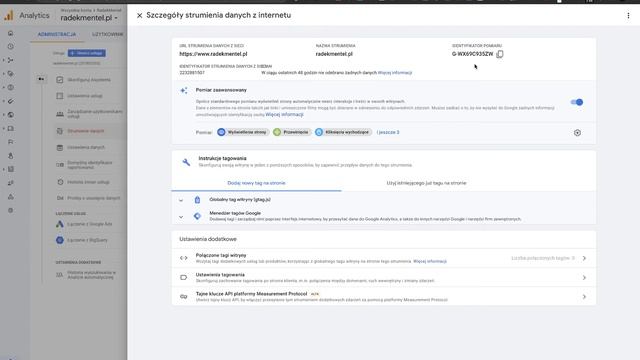This screenshot has width=640, height=360.
Task: Open the Realtime clock icon in sidebar
Action: pos(11,47)
